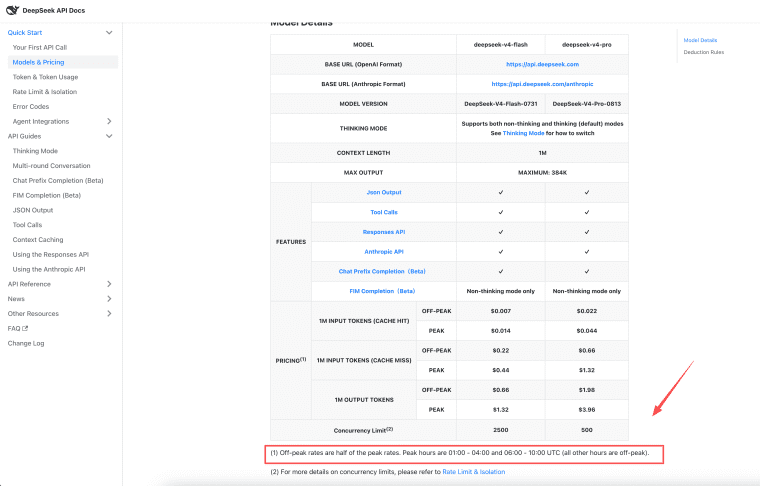Screen dimensions: 760x486
Task: Open Multi-round Conversation guide
Action: (51, 166)
